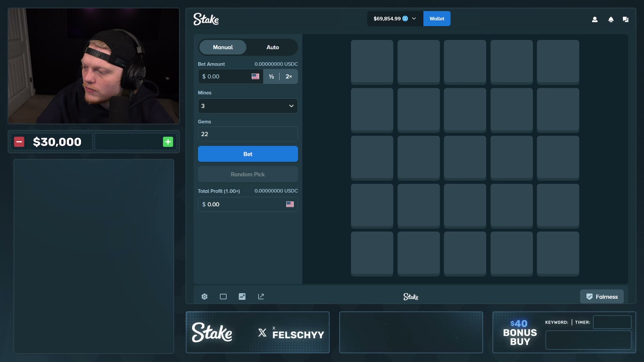Image resolution: width=644 pixels, height=362 pixels.
Task: Click the Stake logo in header
Action: pos(206,19)
